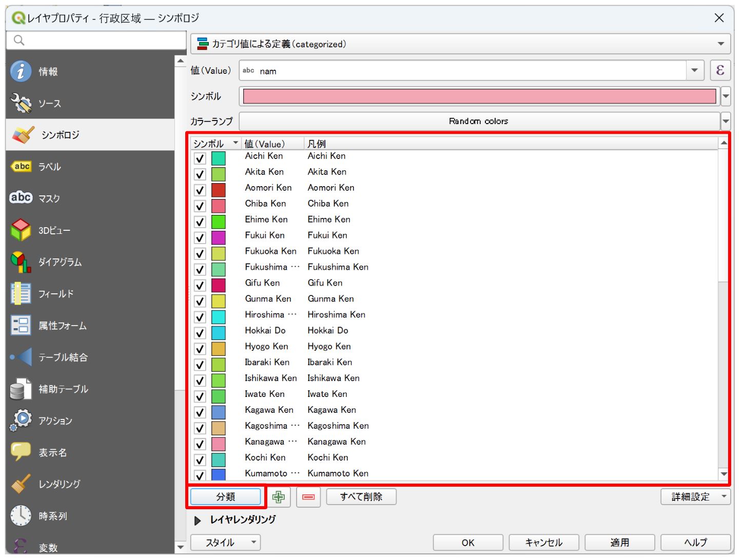
Task: Open the 時系列 clock icon
Action: pyautogui.click(x=21, y=515)
